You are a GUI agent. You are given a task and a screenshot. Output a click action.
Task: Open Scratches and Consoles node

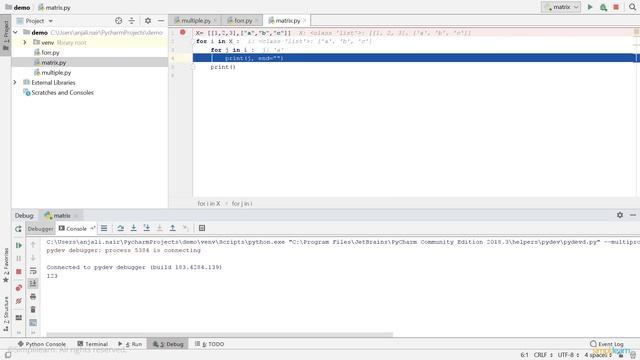[62, 93]
